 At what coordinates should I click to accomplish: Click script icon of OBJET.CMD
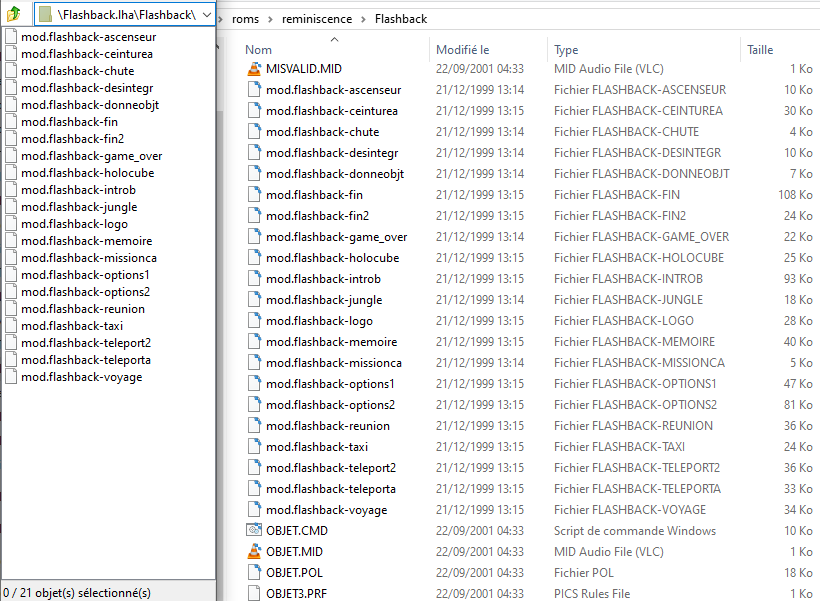[254, 530]
